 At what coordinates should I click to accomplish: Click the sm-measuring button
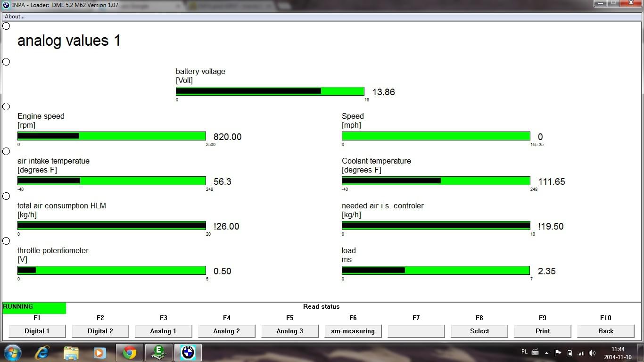[x=353, y=331]
